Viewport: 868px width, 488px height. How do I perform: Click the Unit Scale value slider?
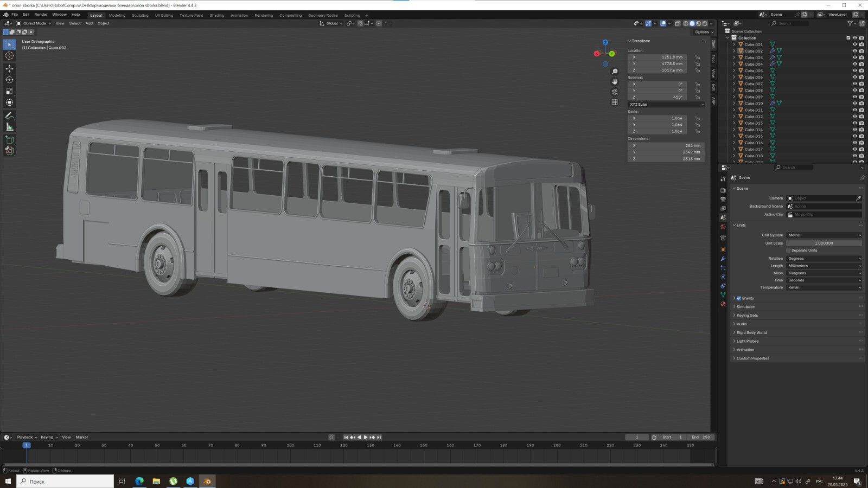824,243
